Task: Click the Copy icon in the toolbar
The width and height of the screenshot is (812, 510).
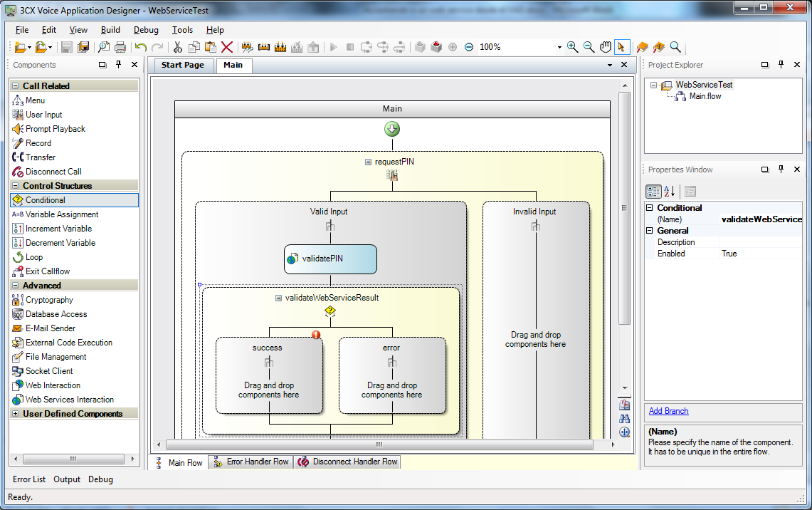Action: point(194,47)
